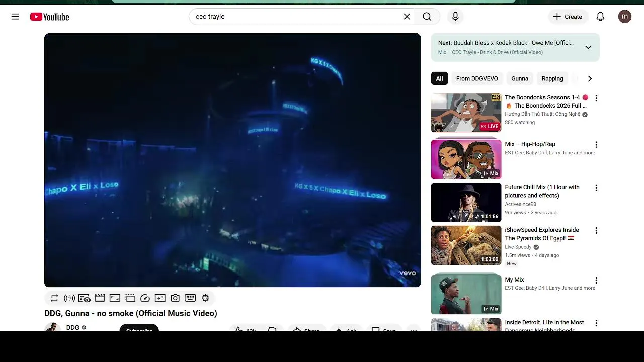Click the 'Activesince98' channel name
The width and height of the screenshot is (644, 362).
(520, 204)
